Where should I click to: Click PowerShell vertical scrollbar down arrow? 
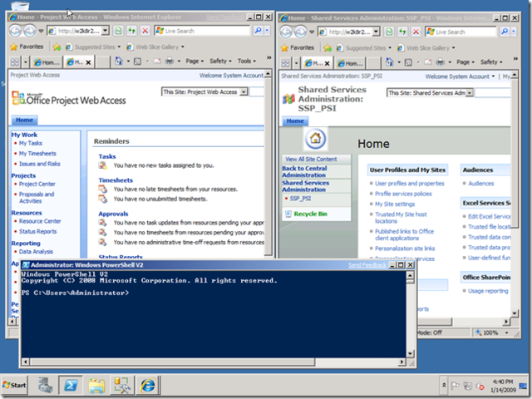pos(410,353)
